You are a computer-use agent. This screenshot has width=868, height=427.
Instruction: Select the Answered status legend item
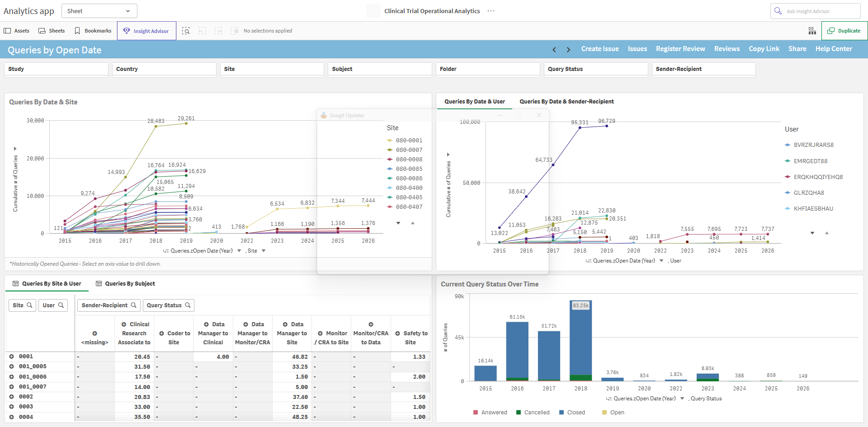pos(490,413)
